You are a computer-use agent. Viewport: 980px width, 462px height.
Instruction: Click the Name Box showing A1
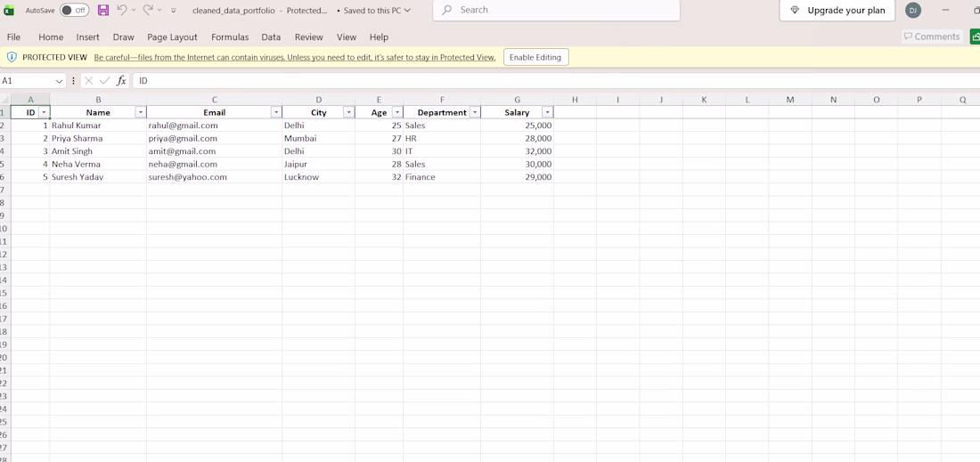pos(29,80)
